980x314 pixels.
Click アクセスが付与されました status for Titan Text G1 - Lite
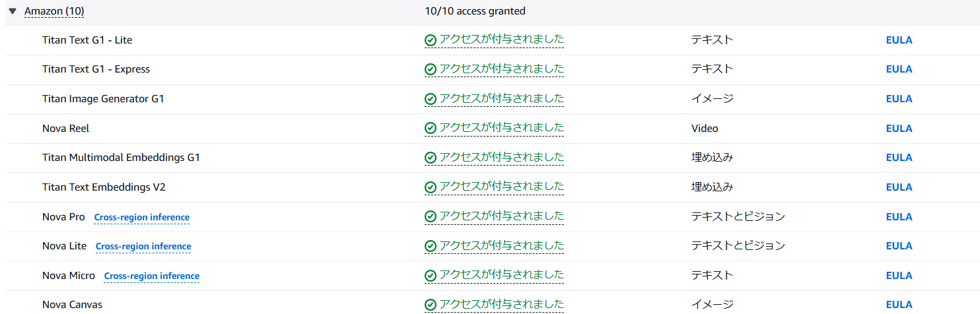point(502,40)
